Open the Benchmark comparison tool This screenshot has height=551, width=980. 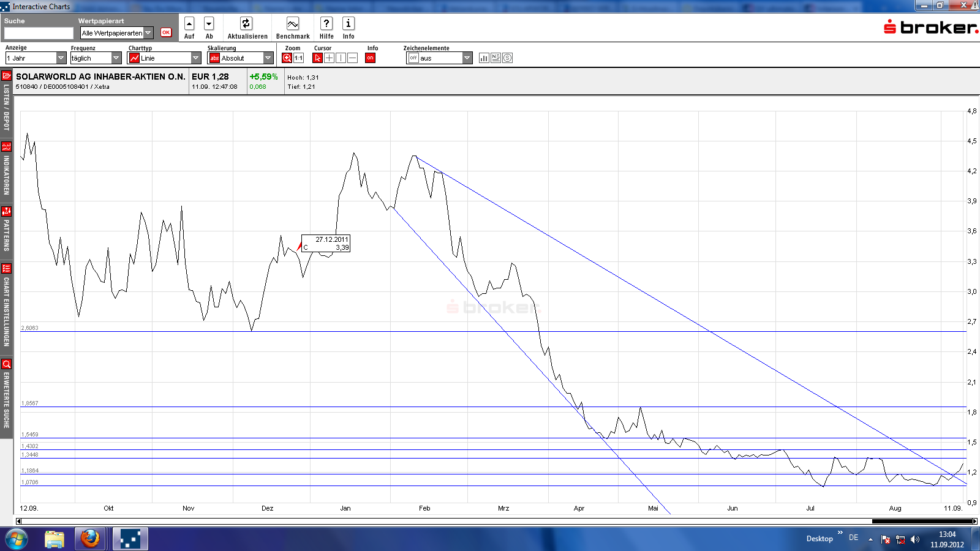[293, 24]
